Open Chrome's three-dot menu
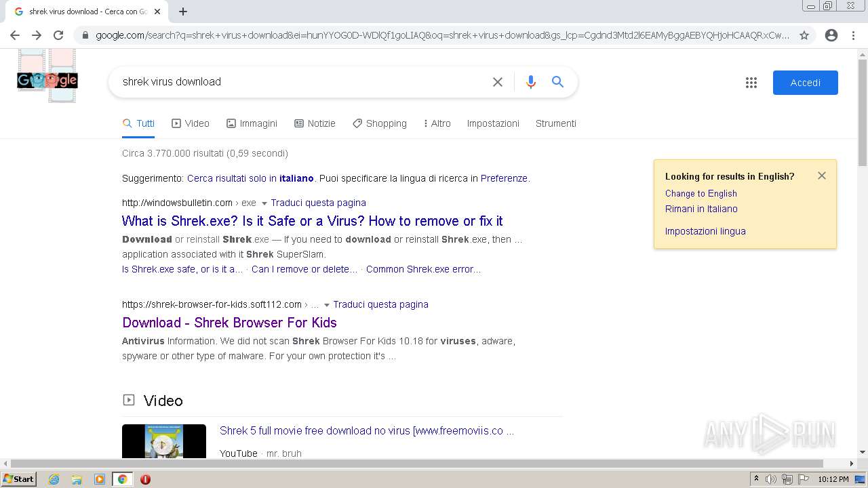The height and width of the screenshot is (488, 868). pos(853,35)
